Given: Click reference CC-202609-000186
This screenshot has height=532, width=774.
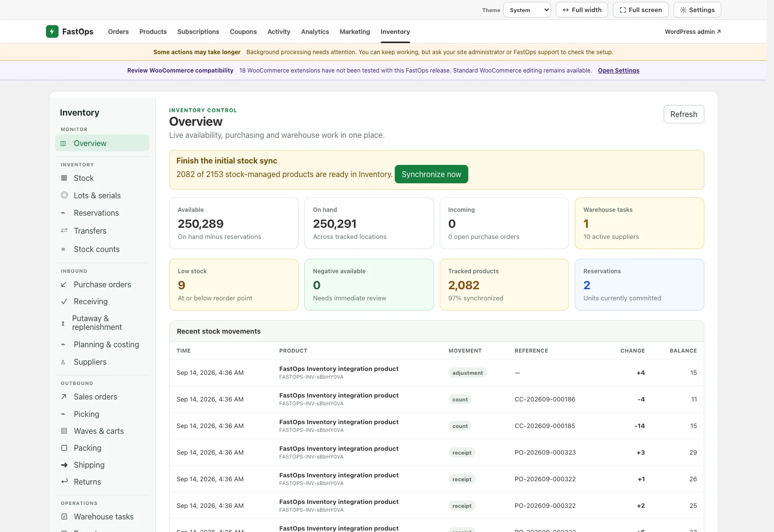Looking at the screenshot, I should (545, 399).
